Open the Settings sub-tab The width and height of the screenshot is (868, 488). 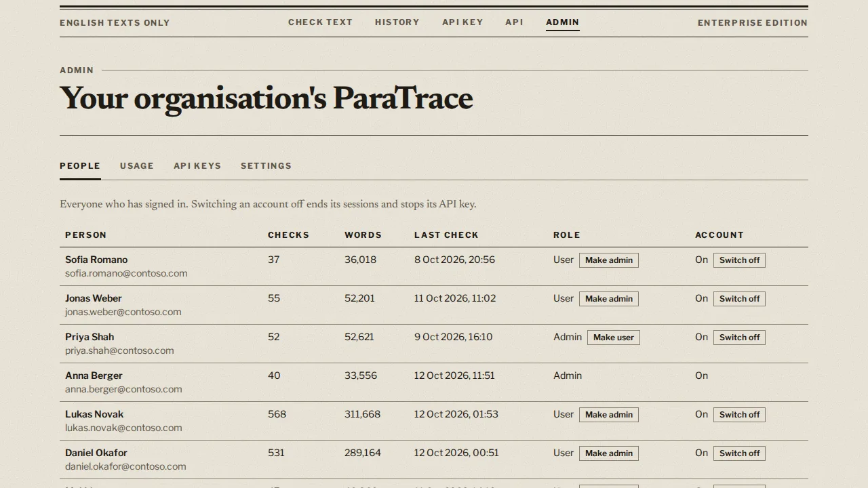tap(266, 166)
